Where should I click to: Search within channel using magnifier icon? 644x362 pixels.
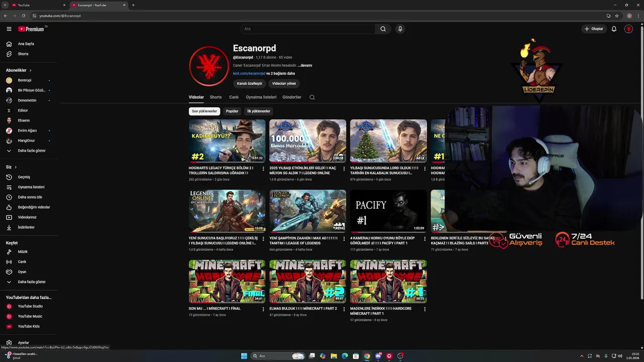(312, 98)
